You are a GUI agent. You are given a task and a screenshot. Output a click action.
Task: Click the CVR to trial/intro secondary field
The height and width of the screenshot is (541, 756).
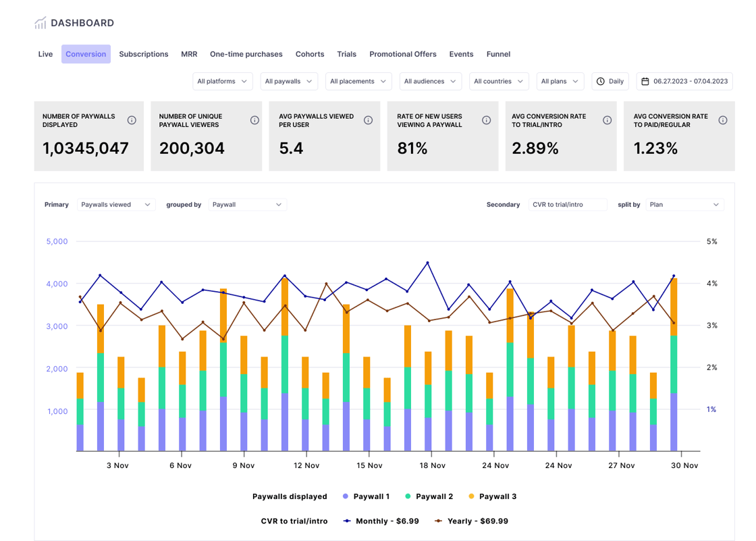coord(567,205)
